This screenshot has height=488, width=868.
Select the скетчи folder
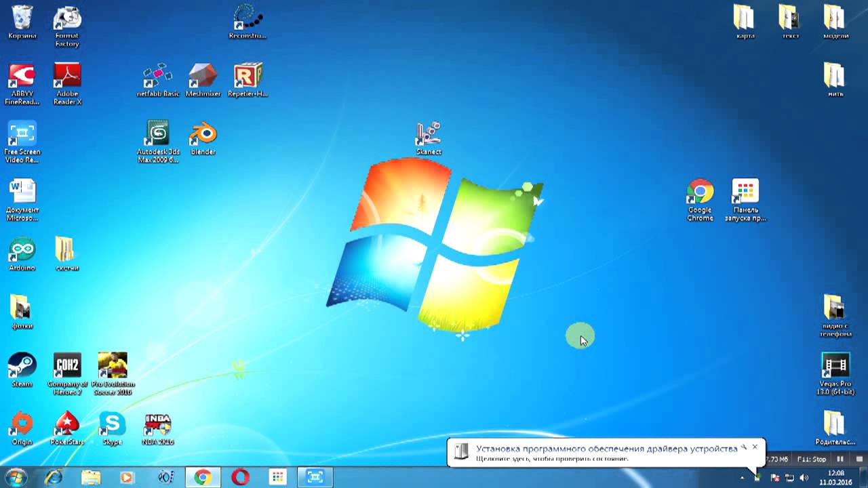(x=67, y=254)
